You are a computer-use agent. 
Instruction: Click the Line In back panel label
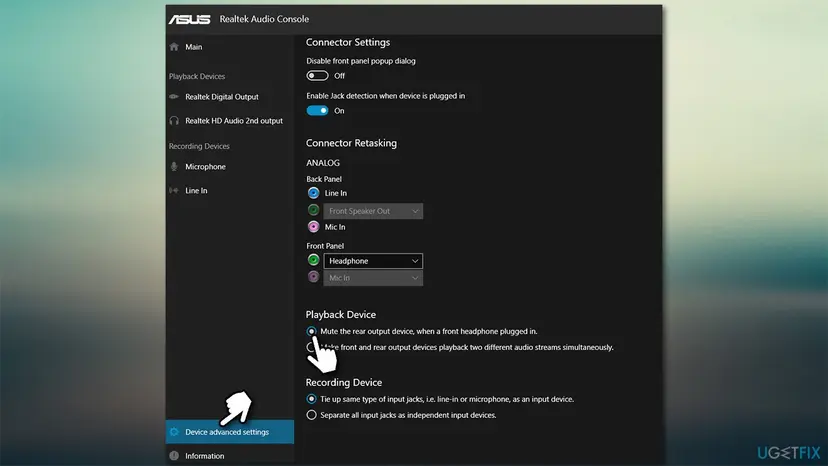click(x=336, y=193)
